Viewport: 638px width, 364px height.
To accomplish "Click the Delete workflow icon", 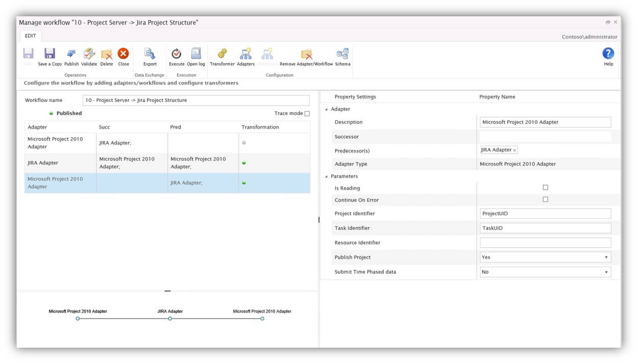I will (107, 54).
